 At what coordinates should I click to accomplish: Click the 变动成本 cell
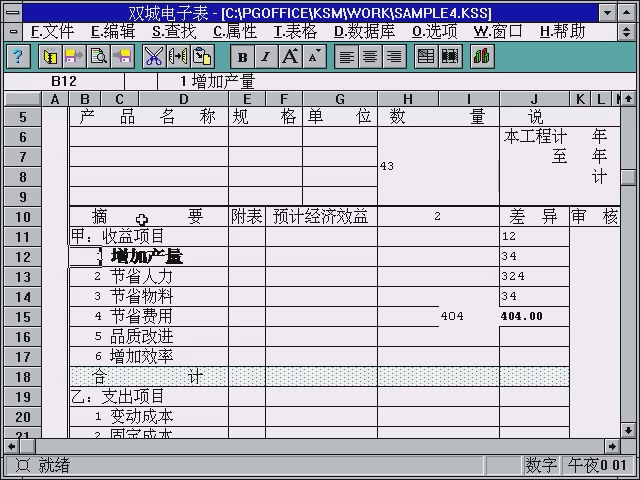click(141, 416)
